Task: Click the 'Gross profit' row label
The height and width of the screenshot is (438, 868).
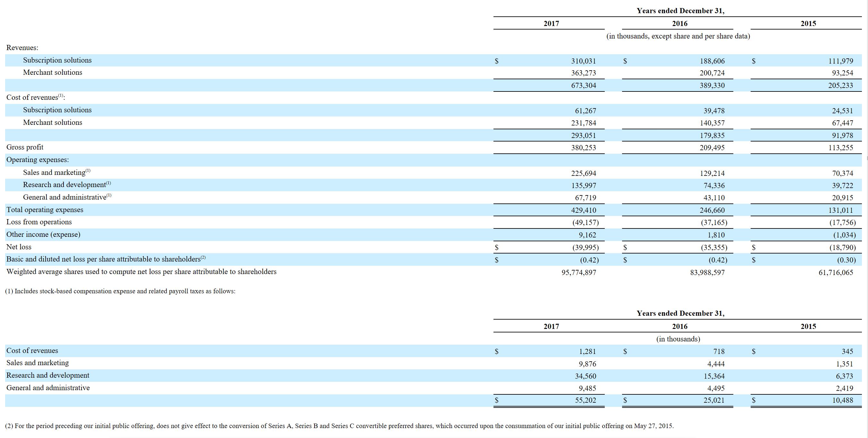Action: coord(25,147)
